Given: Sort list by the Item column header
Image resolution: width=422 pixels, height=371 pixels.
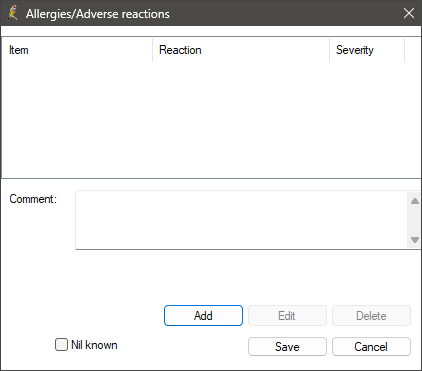Looking at the screenshot, I should (x=77, y=50).
